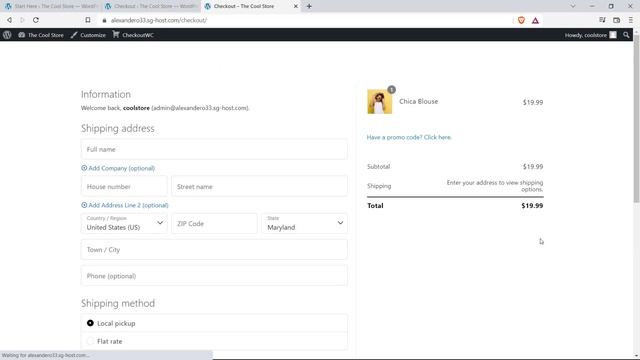
Task: Click the Shipping address heading
Action: pos(118,128)
